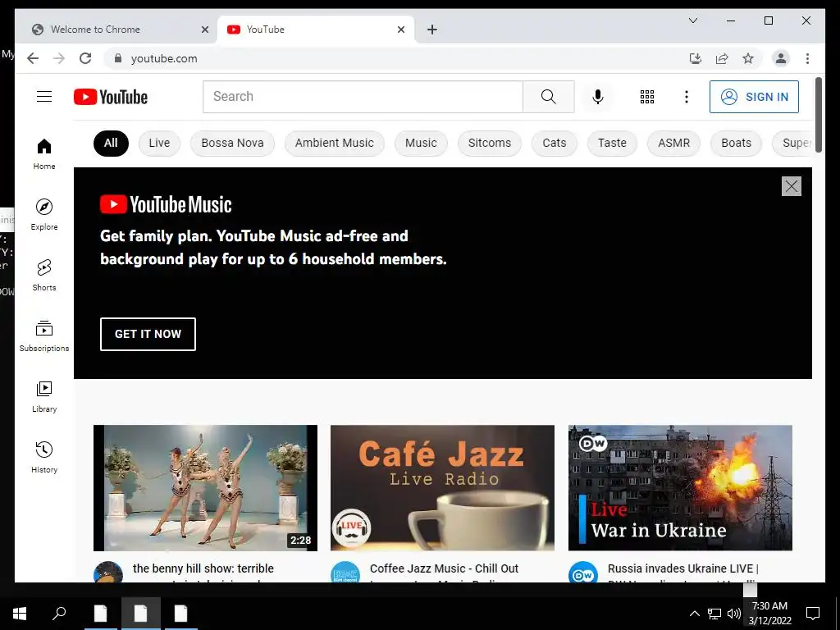This screenshot has height=630, width=840.
Task: Open YouTube settings three-dot menu
Action: click(x=687, y=97)
